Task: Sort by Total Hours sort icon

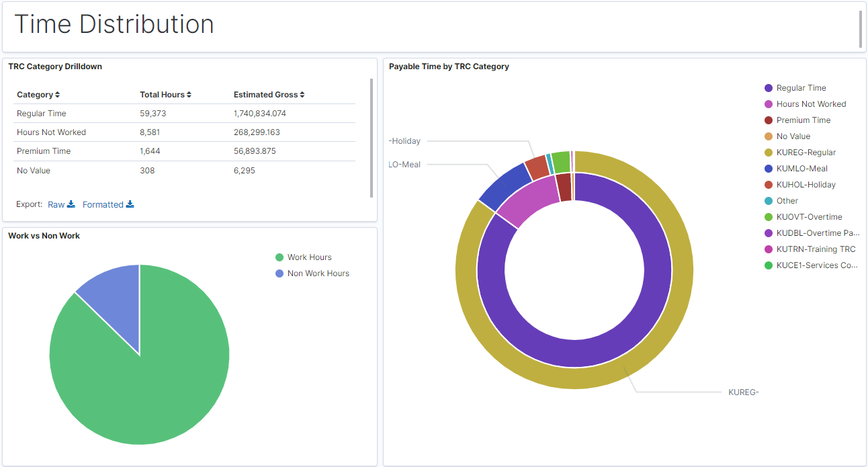Action: pos(189,95)
